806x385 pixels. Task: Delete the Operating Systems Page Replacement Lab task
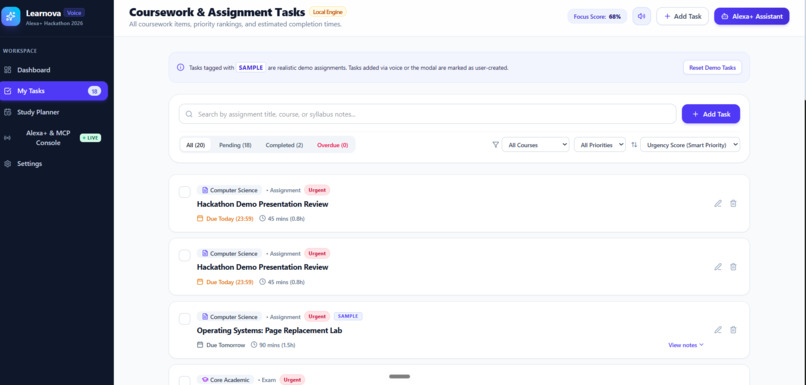pos(734,330)
